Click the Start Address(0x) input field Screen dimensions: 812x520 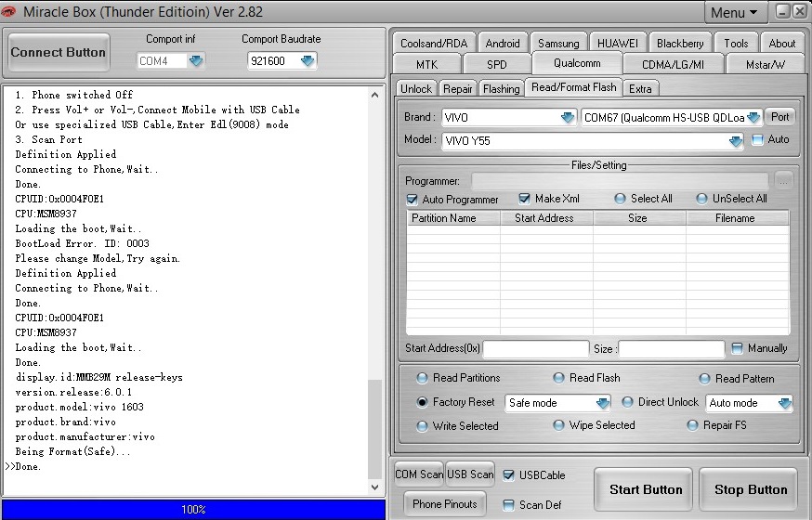[535, 349]
